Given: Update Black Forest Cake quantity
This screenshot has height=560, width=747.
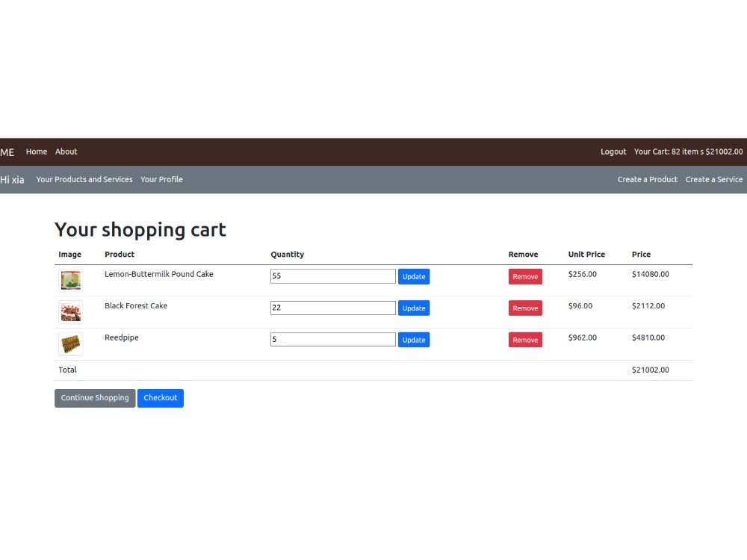Looking at the screenshot, I should point(414,308).
